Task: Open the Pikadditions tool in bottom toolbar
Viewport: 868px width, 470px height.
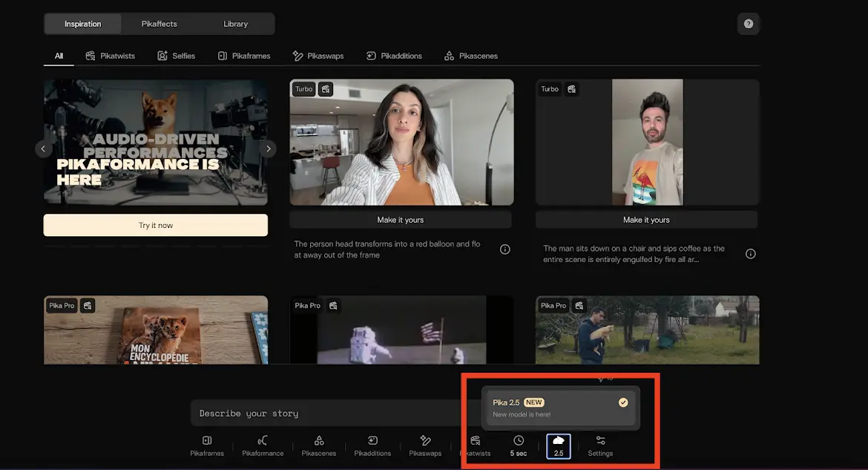Action: (372, 445)
